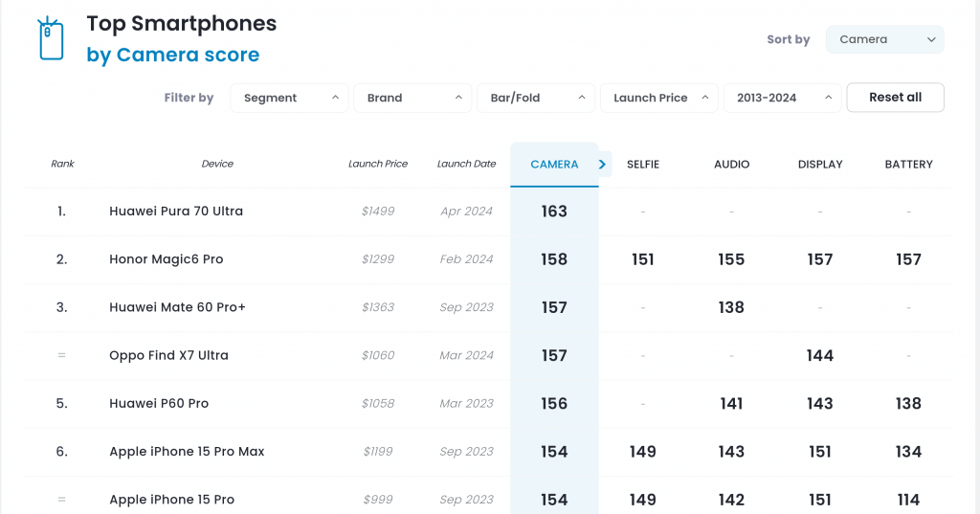Expand the 2013-2024 year range filter
980x514 pixels.
[782, 98]
